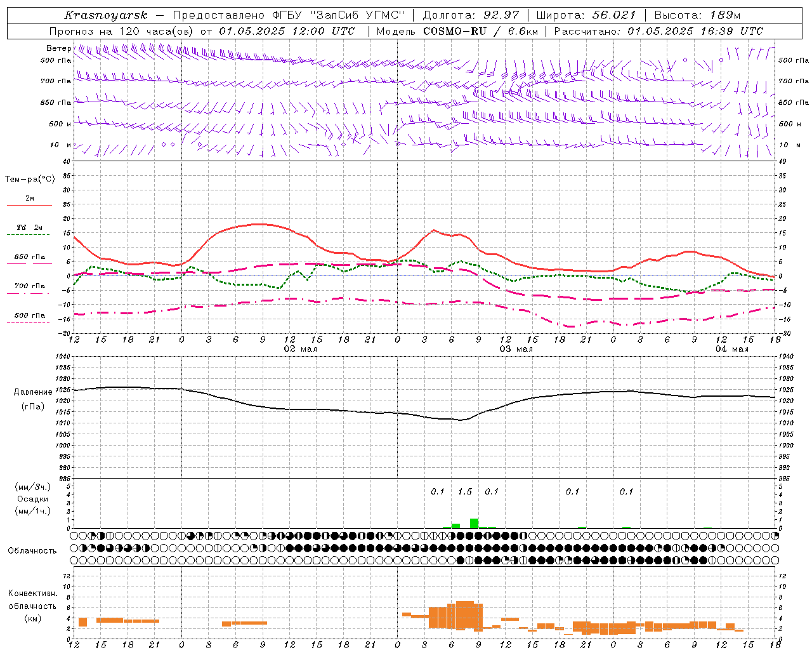Select the "Долгота: 92.97" longitude value
The image size is (812, 650).
[x=471, y=15]
